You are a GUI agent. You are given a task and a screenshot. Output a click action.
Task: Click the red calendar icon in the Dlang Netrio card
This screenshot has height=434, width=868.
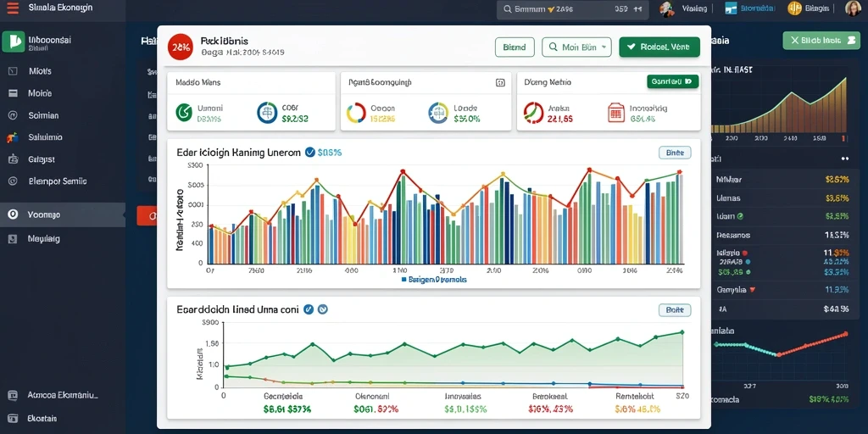click(616, 113)
